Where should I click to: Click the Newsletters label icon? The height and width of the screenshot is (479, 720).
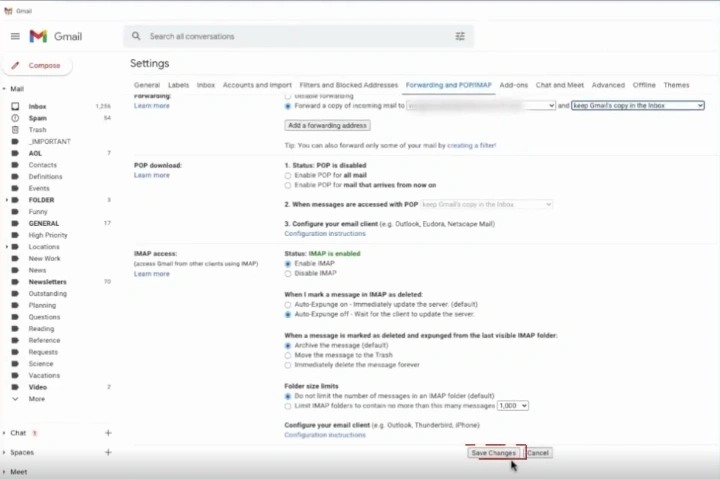[x=15, y=282]
